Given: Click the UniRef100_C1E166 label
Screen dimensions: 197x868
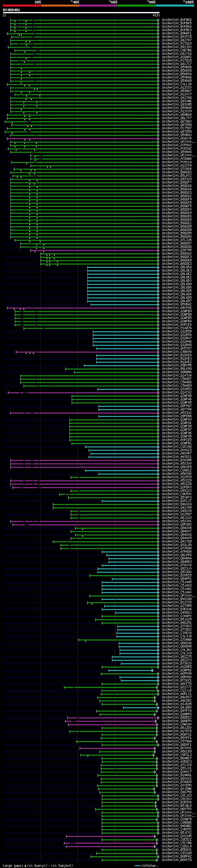Looking at the screenshot, I should tap(176, 446).
